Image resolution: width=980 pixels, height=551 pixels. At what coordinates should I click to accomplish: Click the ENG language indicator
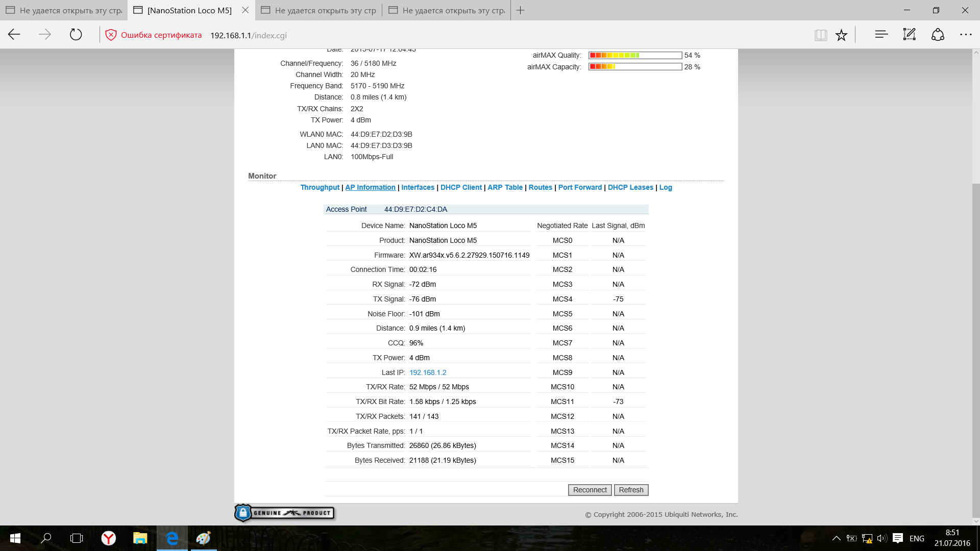[917, 538]
